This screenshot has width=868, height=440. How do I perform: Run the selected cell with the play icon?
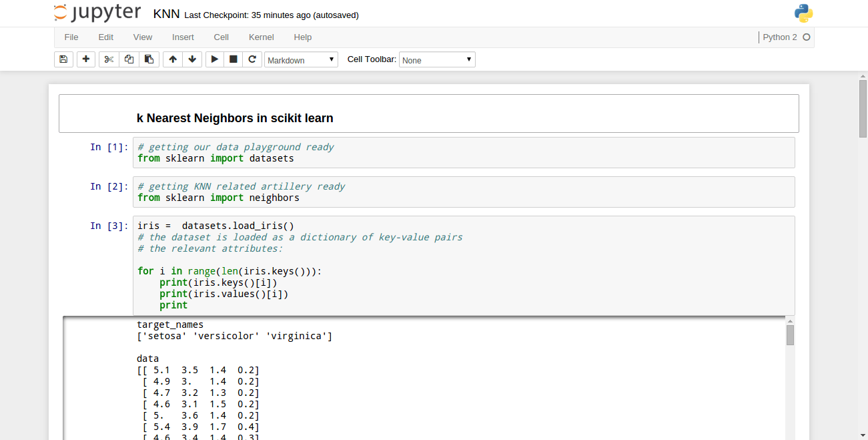click(x=215, y=59)
